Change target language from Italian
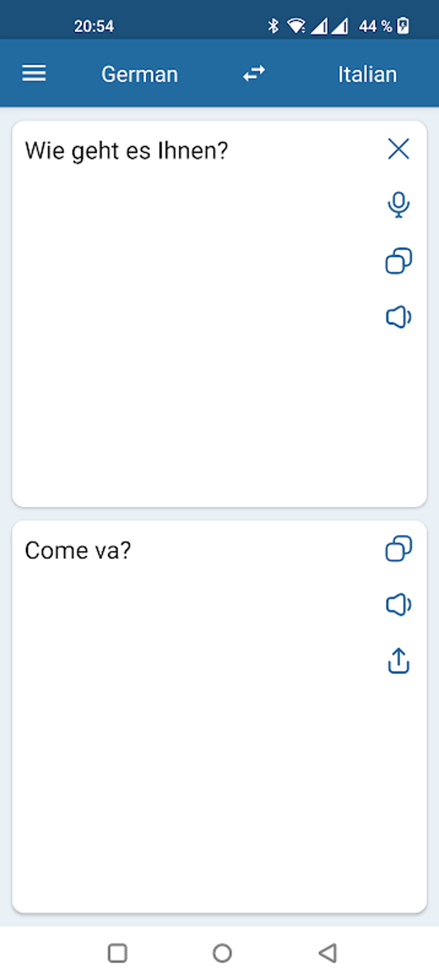439x980 pixels. [367, 74]
